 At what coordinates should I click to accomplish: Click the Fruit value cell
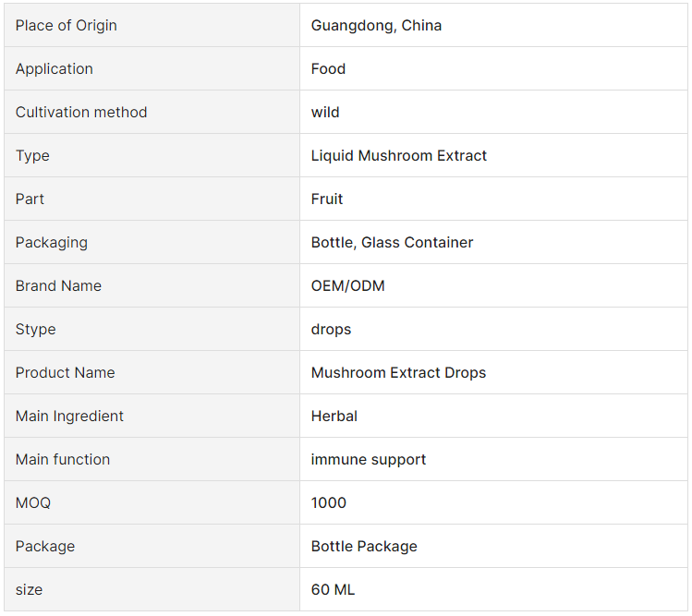click(x=493, y=199)
